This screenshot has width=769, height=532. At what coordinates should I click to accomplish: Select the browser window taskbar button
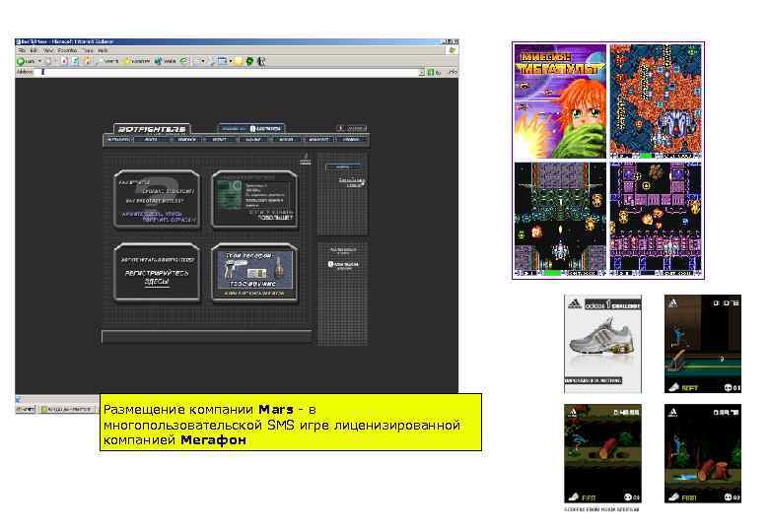click(x=67, y=409)
